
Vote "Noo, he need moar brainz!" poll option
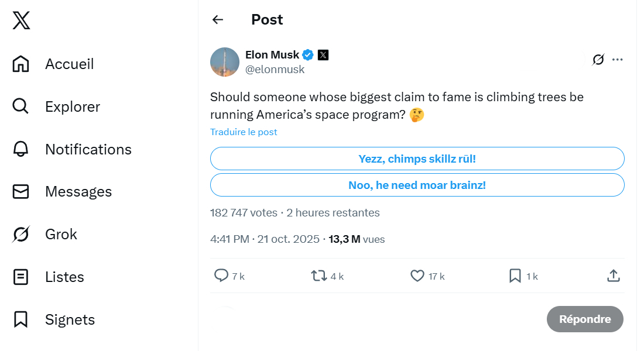[x=417, y=185]
